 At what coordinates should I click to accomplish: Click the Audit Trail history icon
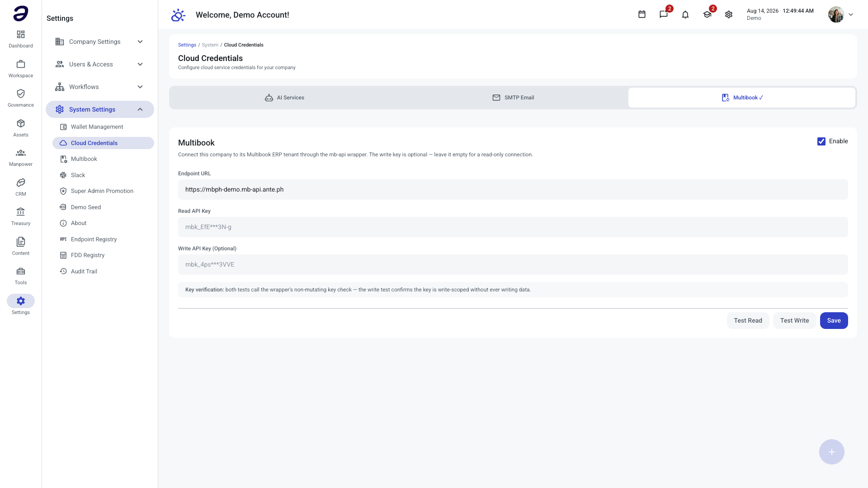(x=63, y=272)
